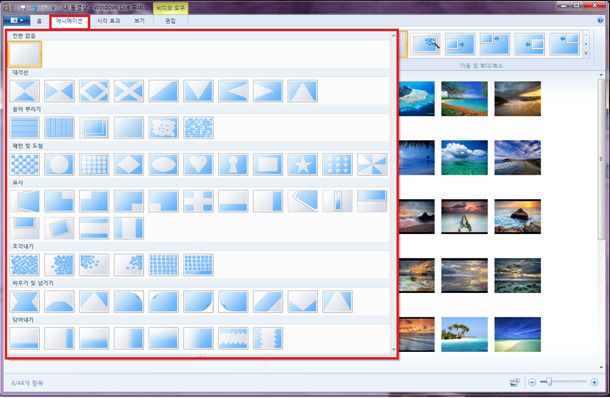Image resolution: width=610 pixels, height=398 pixels.
Task: Move the pan and zoom gallery up one row
Action: (x=586, y=35)
